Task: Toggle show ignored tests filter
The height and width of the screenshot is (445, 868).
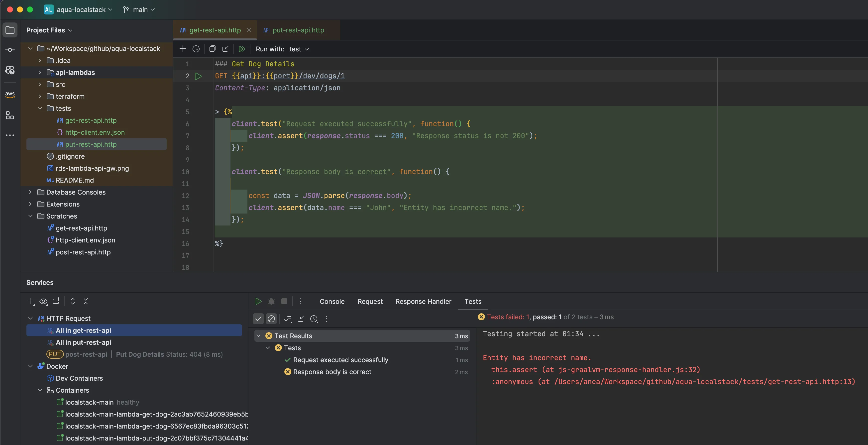Action: [272, 319]
